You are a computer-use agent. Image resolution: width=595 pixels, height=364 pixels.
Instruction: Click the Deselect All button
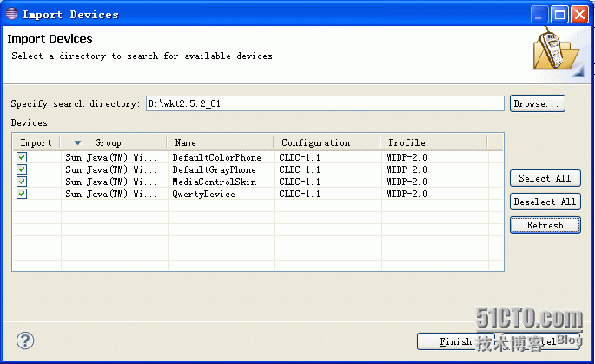pos(545,202)
